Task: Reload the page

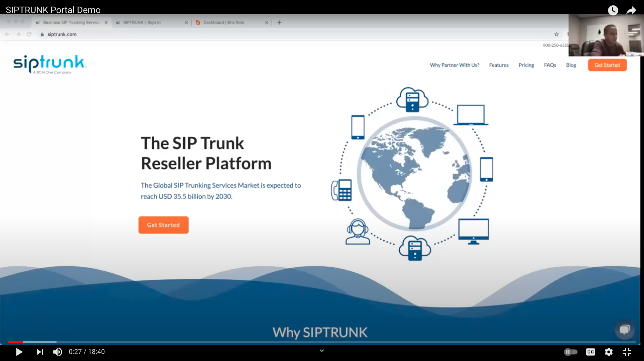Action: pos(29,34)
